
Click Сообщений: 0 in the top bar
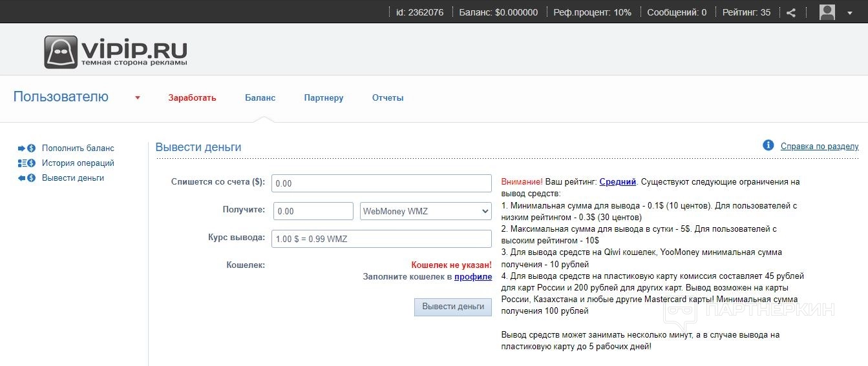[677, 12]
